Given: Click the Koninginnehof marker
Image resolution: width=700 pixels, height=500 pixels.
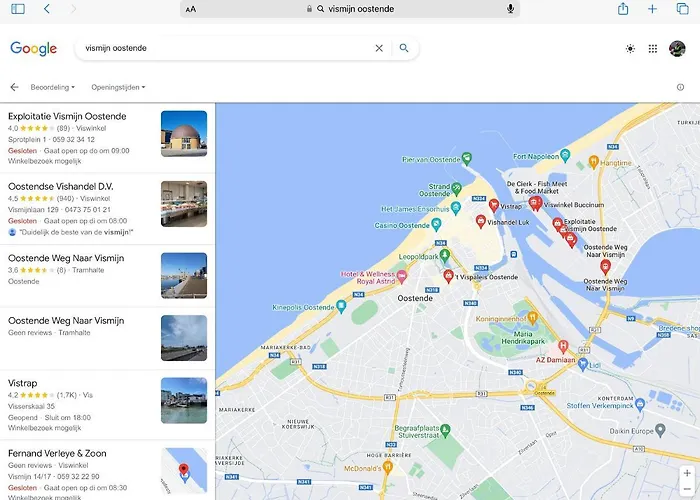Looking at the screenshot, I should (x=532, y=318).
